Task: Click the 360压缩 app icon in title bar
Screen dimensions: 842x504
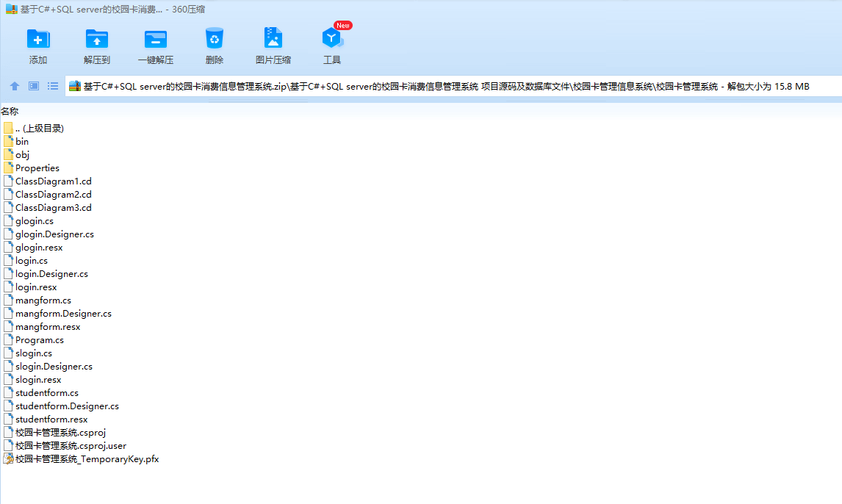Action: [x=11, y=9]
